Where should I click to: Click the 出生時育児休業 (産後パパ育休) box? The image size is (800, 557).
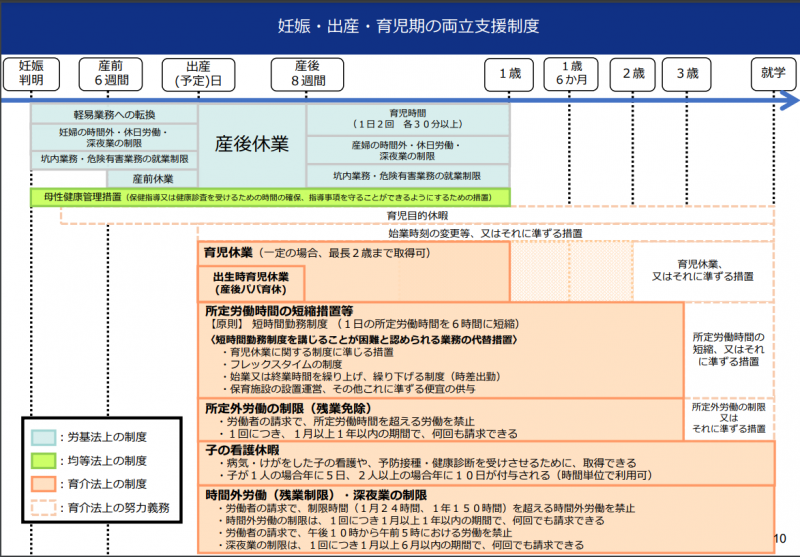click(x=250, y=282)
